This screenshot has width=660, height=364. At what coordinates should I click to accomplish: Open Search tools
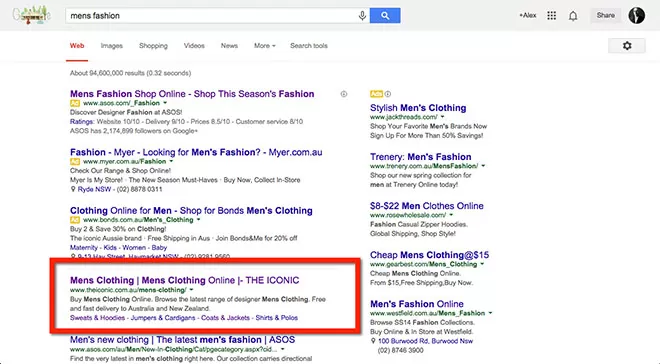pyautogui.click(x=309, y=46)
